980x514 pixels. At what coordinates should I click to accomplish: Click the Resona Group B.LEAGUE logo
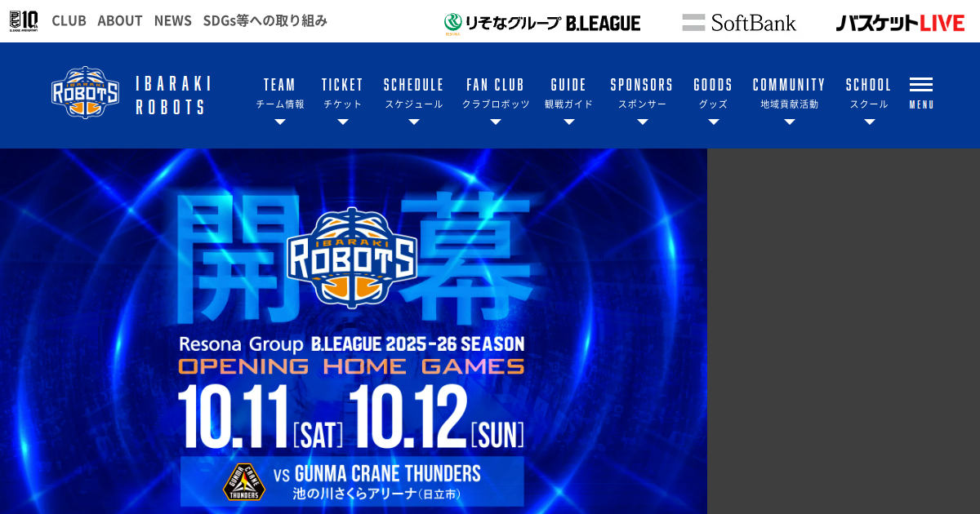coord(542,23)
